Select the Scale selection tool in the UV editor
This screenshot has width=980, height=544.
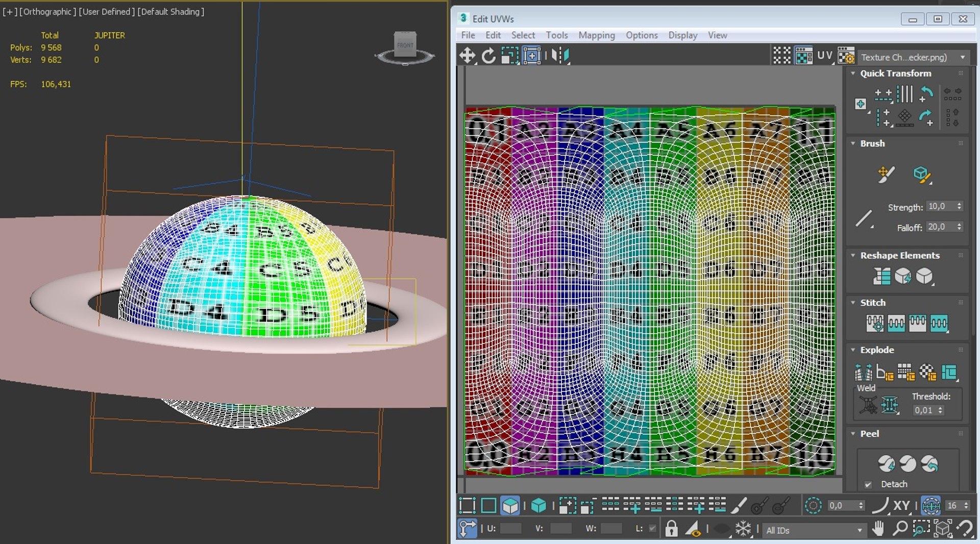(x=509, y=55)
